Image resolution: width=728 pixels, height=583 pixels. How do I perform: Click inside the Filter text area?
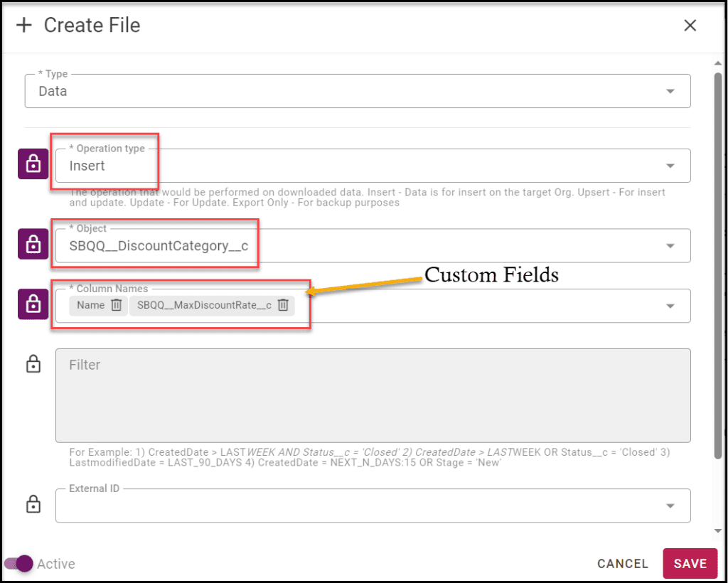373,395
